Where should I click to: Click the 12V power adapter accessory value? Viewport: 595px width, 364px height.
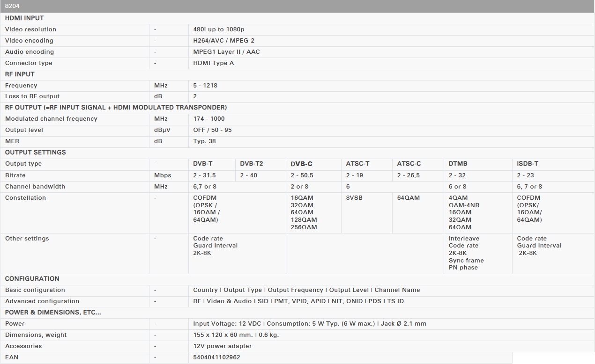[x=222, y=346]
